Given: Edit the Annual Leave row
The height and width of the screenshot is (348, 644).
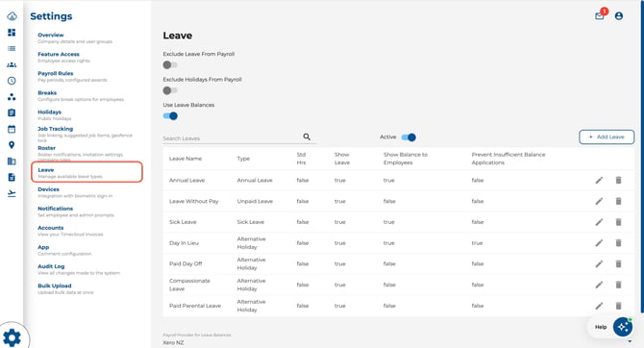Looking at the screenshot, I should coord(599,180).
